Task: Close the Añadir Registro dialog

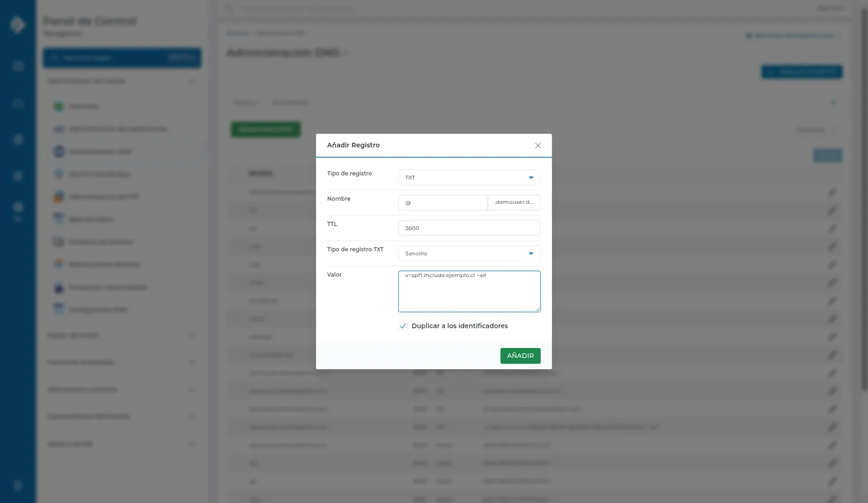Action: tap(538, 145)
